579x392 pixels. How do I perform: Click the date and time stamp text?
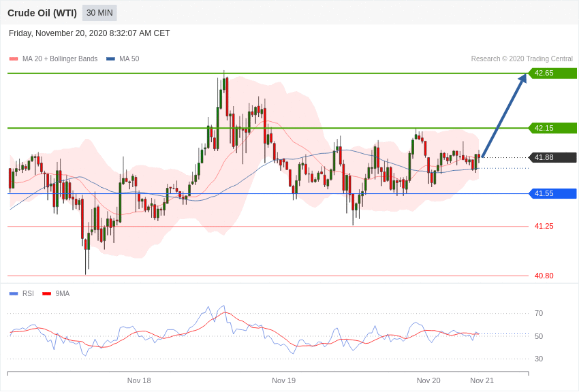pyautogui.click(x=89, y=33)
